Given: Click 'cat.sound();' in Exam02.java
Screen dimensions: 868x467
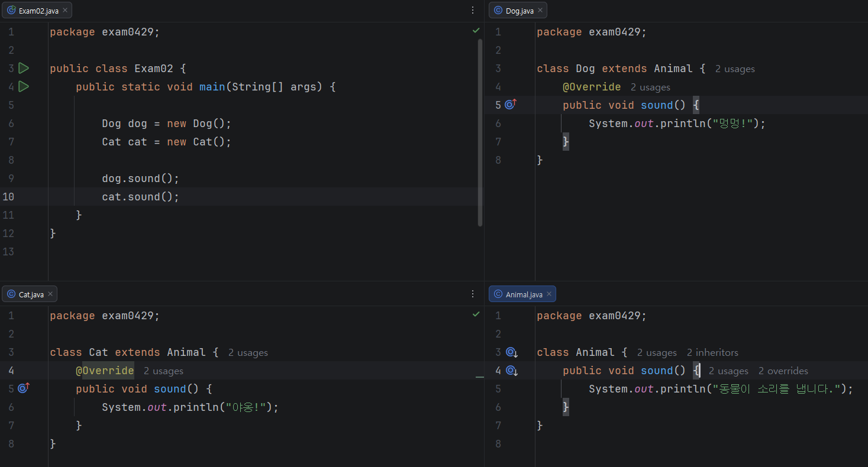Looking at the screenshot, I should (140, 197).
